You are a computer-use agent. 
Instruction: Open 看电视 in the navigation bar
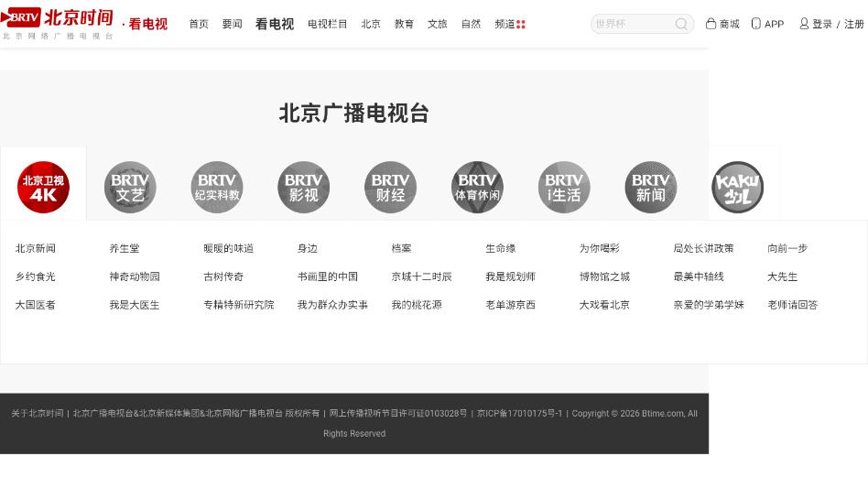pos(275,24)
